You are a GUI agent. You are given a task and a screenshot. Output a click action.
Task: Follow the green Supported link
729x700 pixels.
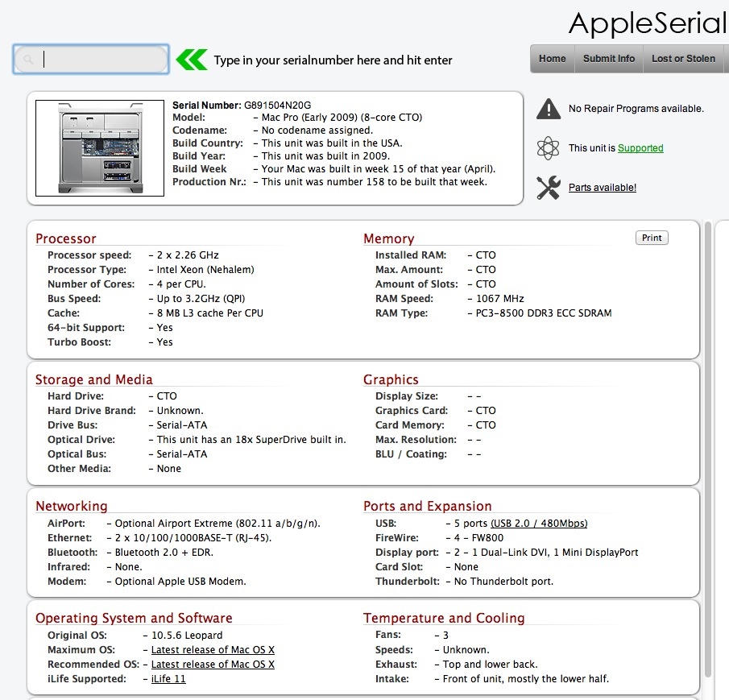pos(640,147)
